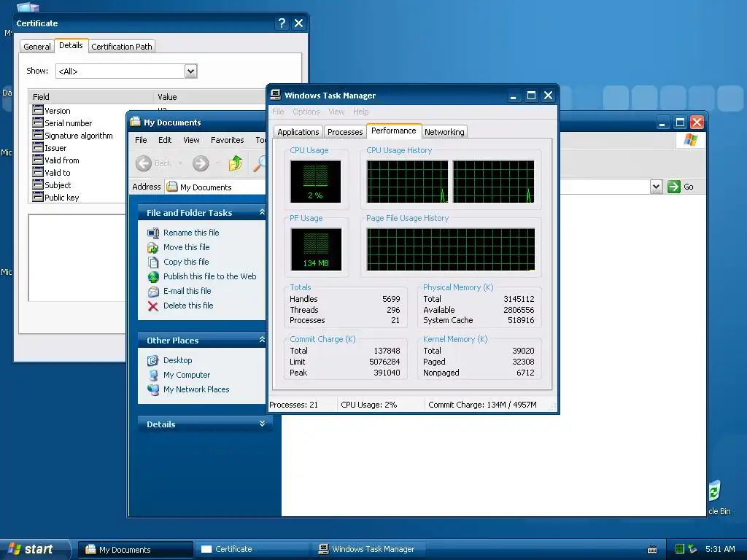This screenshot has height=560, width=747.
Task: Click the Windows flag logo in My Documents
Action: 690,140
